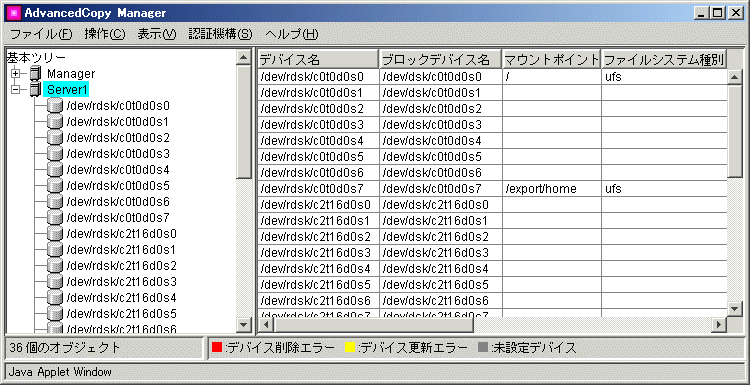Click table cell /dev/dsk/c2t16d0s3

point(440,253)
